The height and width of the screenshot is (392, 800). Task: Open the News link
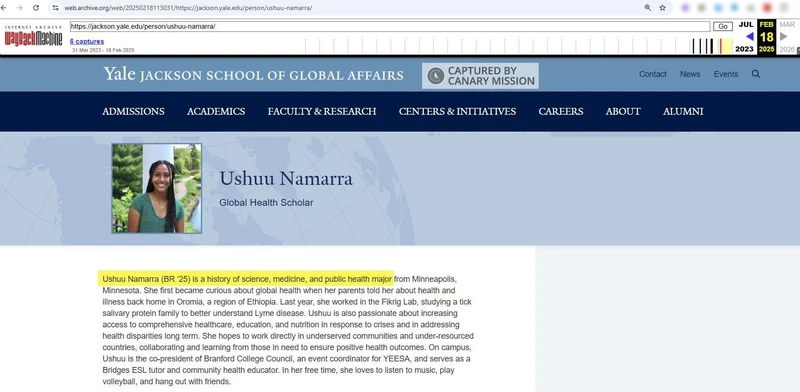click(x=690, y=74)
